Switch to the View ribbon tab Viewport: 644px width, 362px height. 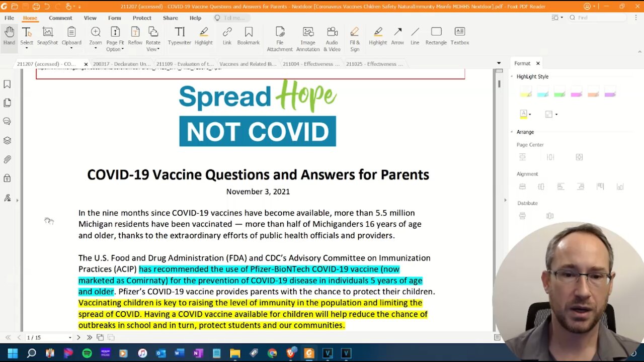coord(90,18)
